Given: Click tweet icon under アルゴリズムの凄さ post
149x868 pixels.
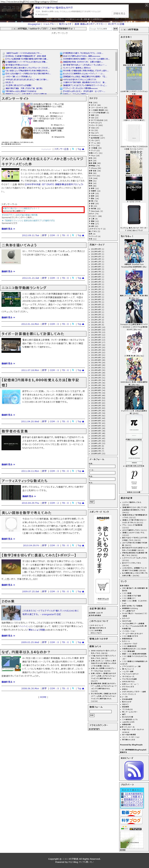Looking at the screenshot, I should point(73,235).
